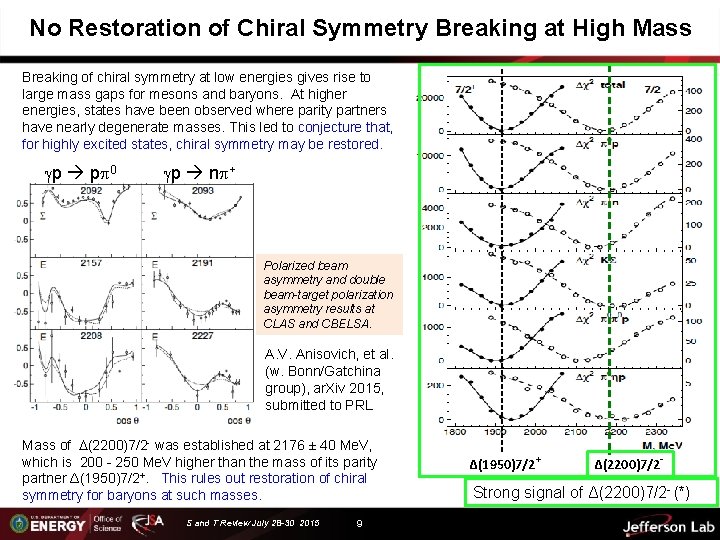Click the plot panel labeled 2191

click(x=197, y=293)
